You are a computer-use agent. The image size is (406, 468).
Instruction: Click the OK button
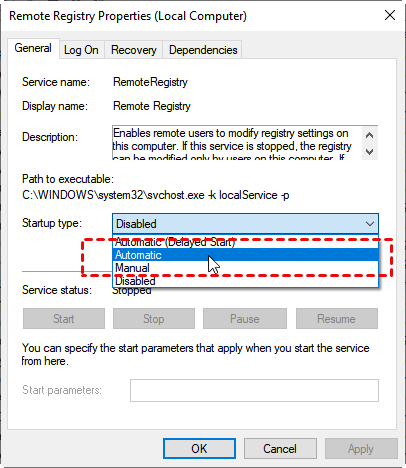(x=199, y=449)
